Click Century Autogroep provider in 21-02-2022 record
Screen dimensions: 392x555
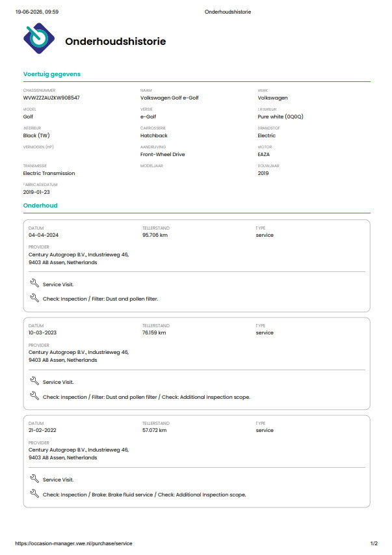79,453
